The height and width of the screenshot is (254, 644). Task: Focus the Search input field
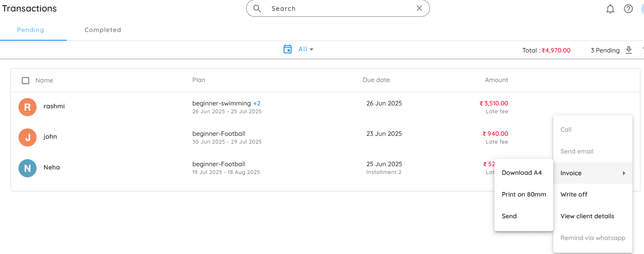tap(340, 8)
